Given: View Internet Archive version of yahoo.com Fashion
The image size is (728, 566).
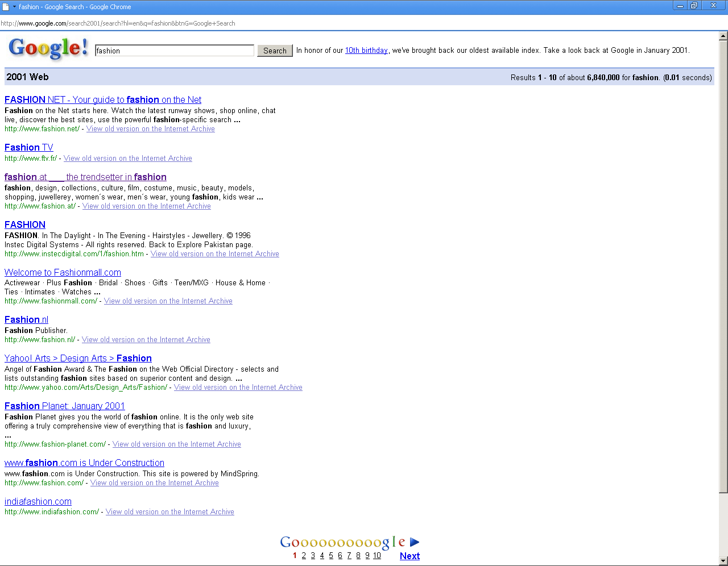Looking at the screenshot, I should point(238,388).
